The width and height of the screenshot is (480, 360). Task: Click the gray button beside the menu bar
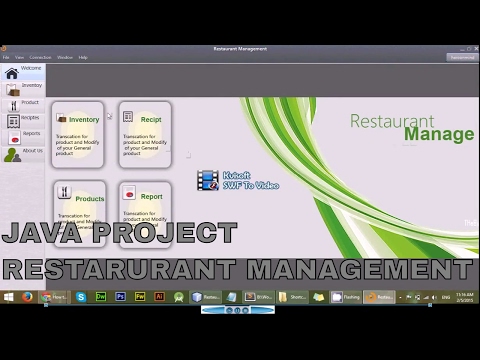462,57
